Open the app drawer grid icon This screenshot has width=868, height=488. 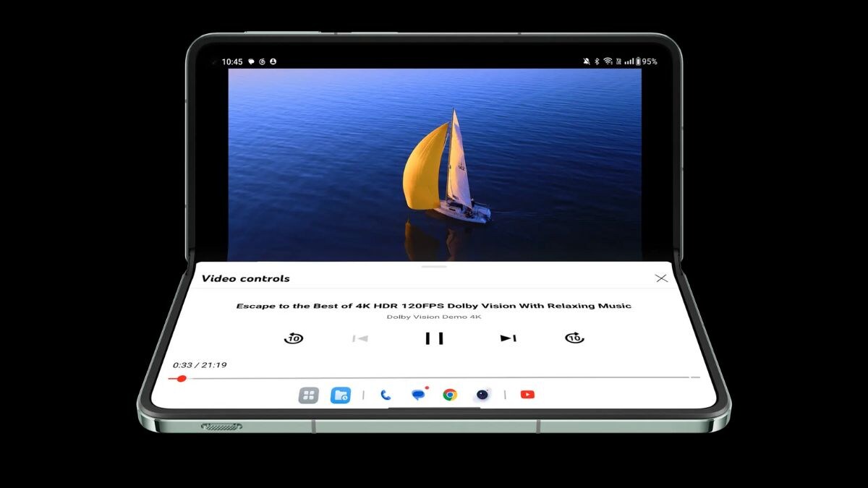(x=308, y=395)
